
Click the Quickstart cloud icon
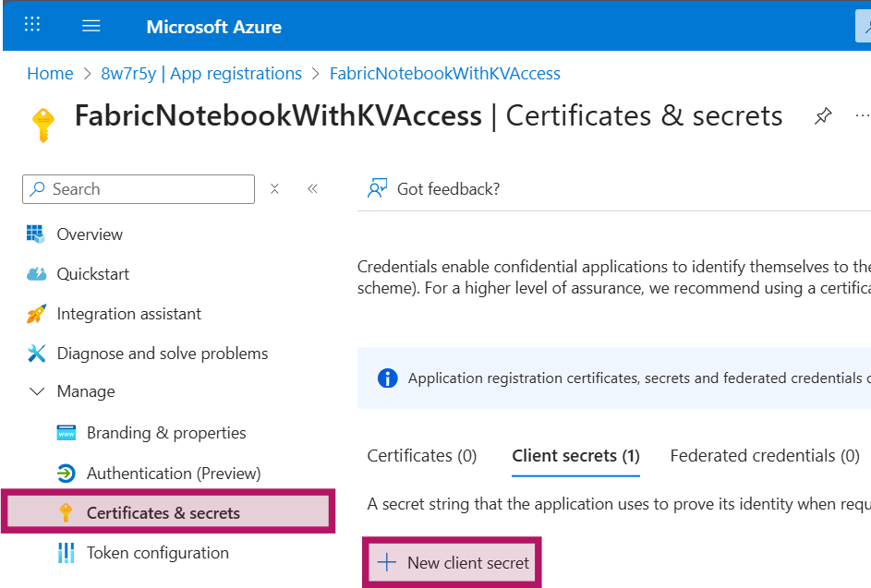[36, 274]
